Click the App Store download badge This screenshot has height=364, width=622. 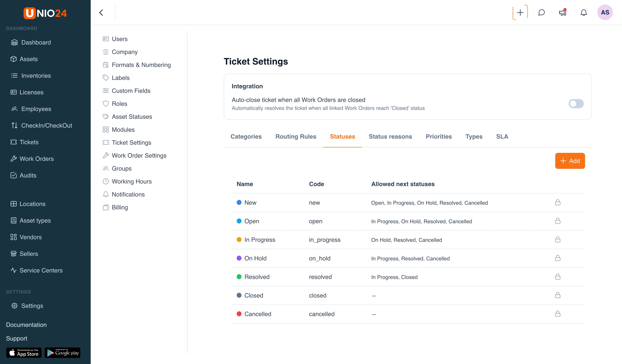click(x=24, y=353)
